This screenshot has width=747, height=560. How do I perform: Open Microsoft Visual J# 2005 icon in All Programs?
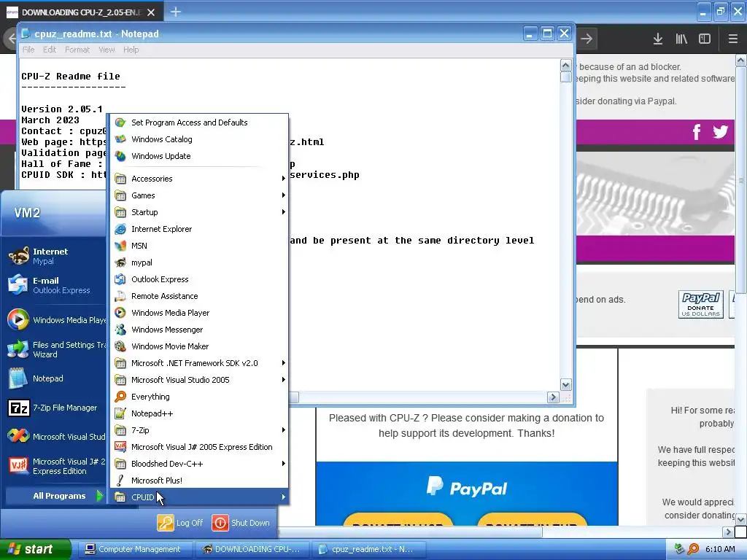pos(120,447)
